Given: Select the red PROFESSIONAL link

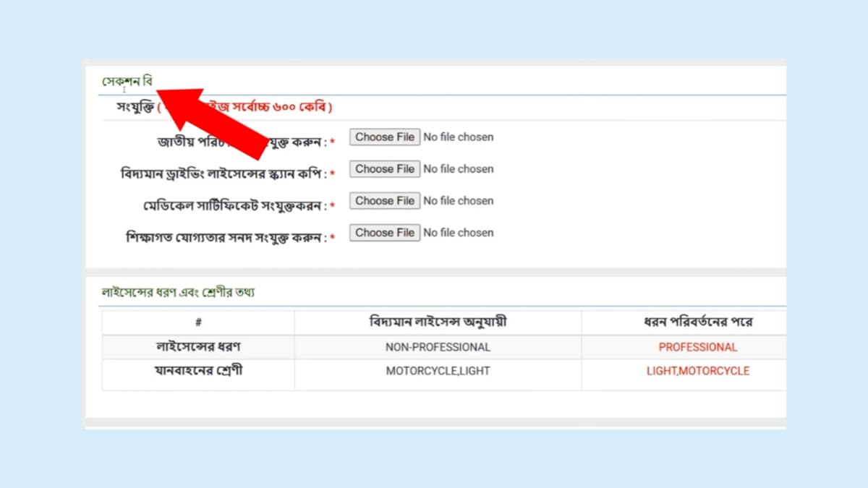Looking at the screenshot, I should [697, 347].
